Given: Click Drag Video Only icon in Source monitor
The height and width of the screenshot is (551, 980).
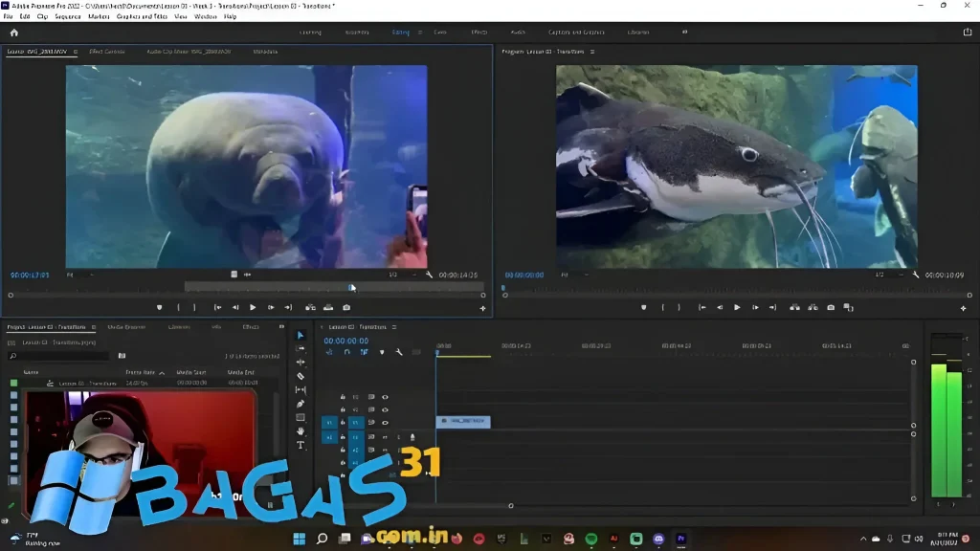Looking at the screenshot, I should click(234, 275).
